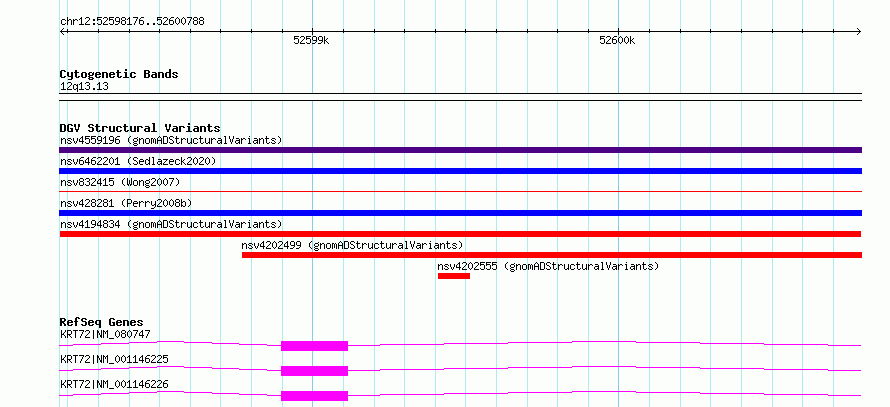Click the 12q13.13 band label
890x407 pixels.
84,87
